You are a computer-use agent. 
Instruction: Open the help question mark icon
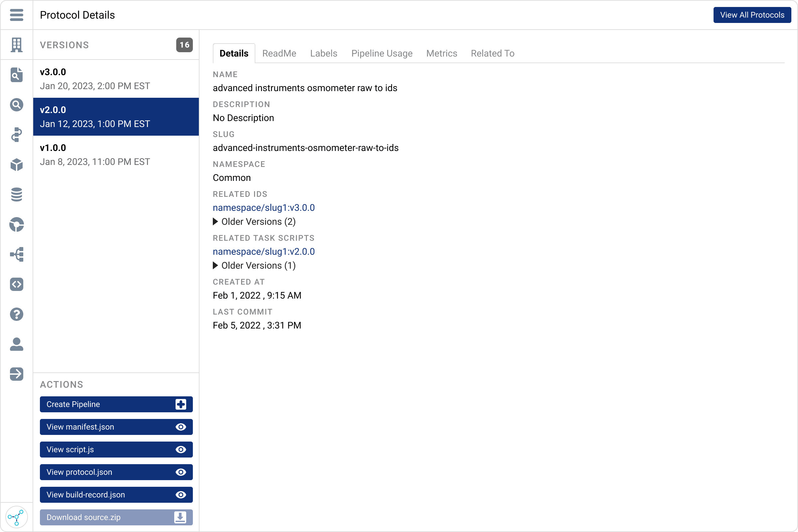[16, 314]
